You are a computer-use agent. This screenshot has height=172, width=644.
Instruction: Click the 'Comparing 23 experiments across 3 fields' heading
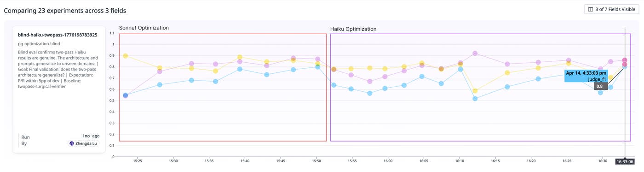(x=65, y=10)
